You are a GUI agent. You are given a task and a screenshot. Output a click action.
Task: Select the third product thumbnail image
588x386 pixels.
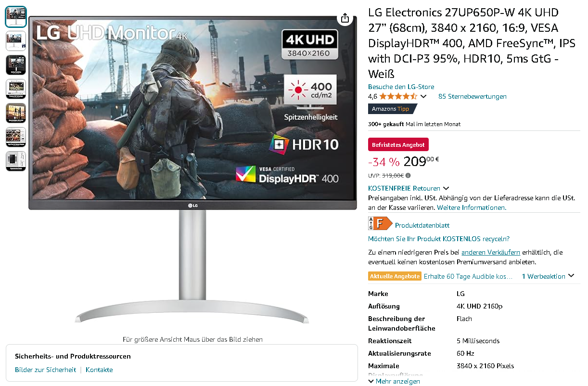coord(16,65)
